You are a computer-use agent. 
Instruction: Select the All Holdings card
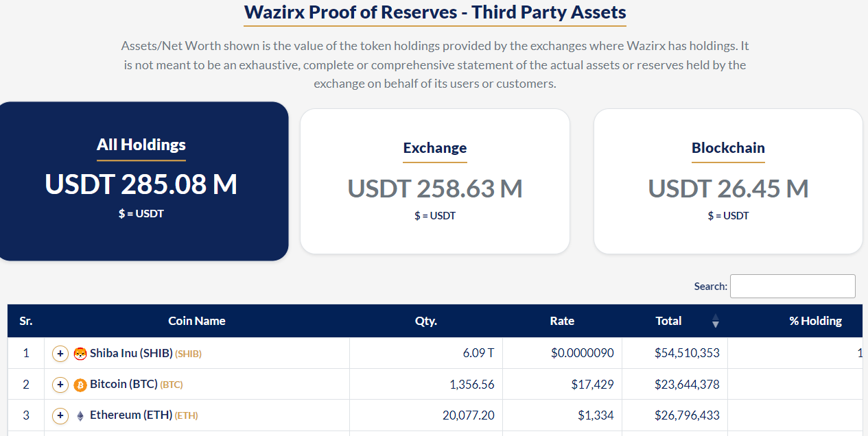(141, 180)
